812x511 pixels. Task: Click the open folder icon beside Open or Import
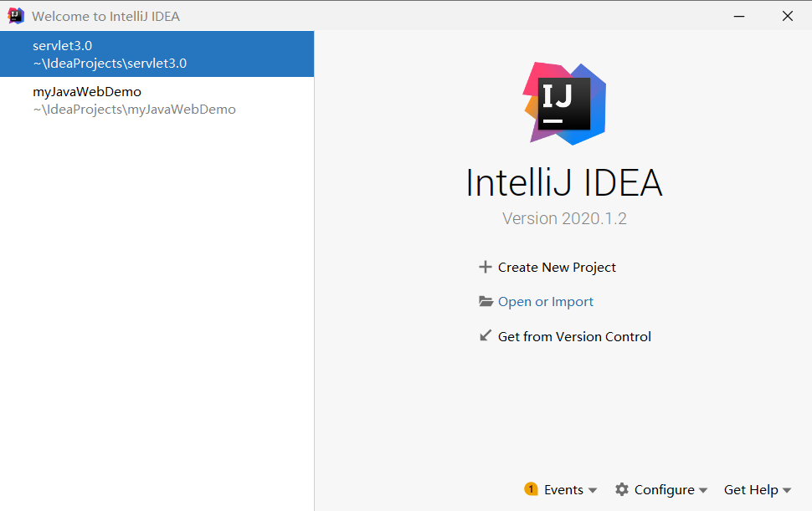coord(486,301)
